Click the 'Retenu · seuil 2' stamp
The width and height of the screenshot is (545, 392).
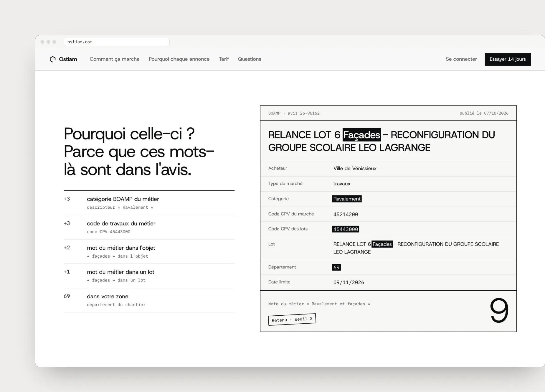pos(292,319)
